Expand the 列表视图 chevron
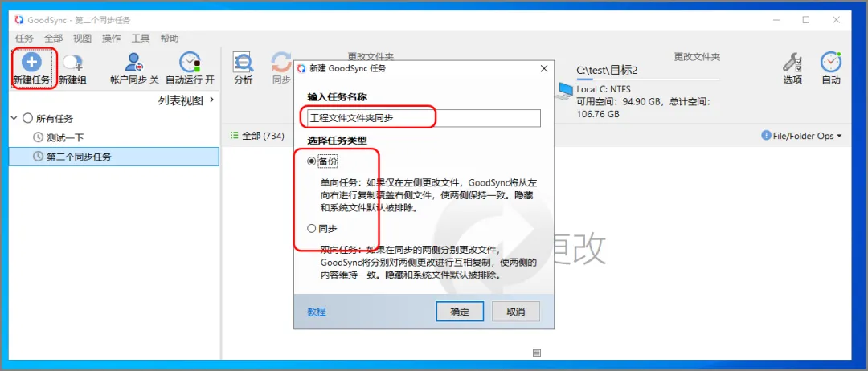The image size is (868, 371). click(x=212, y=100)
